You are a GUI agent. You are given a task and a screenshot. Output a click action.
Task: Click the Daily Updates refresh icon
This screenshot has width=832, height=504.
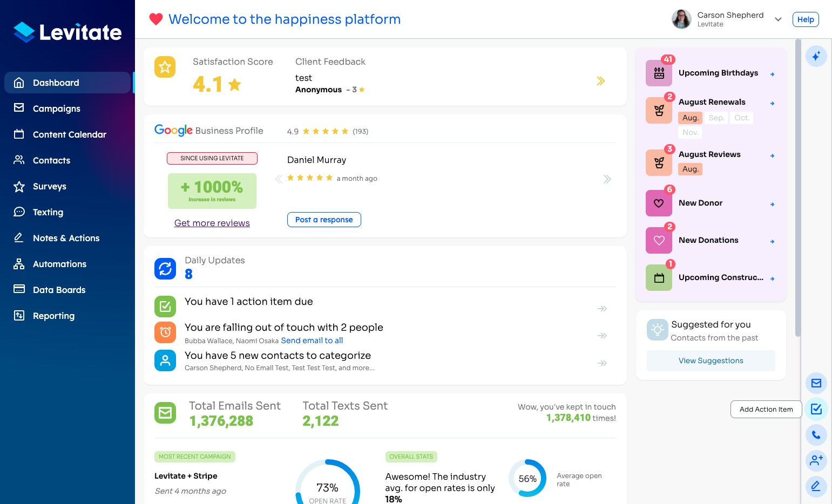tap(165, 269)
